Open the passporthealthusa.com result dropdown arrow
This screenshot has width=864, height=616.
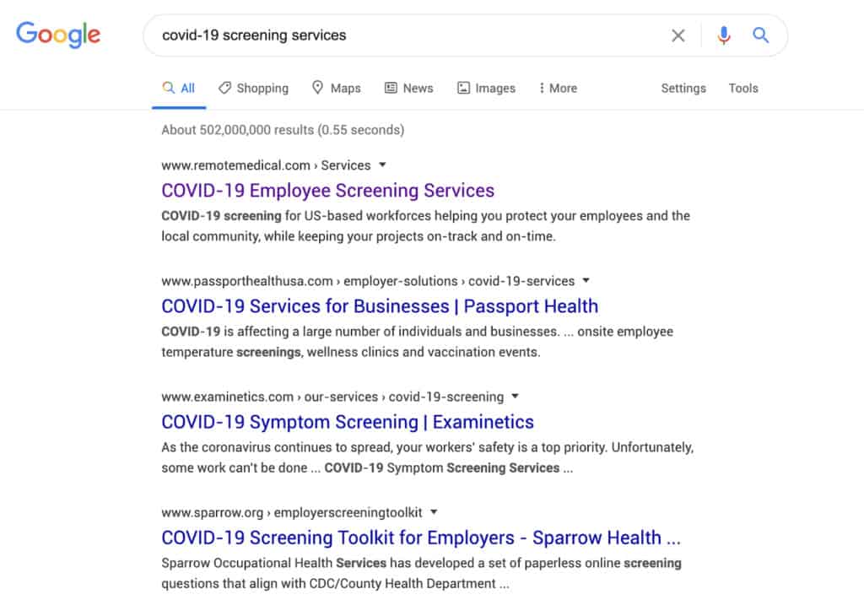[586, 281]
